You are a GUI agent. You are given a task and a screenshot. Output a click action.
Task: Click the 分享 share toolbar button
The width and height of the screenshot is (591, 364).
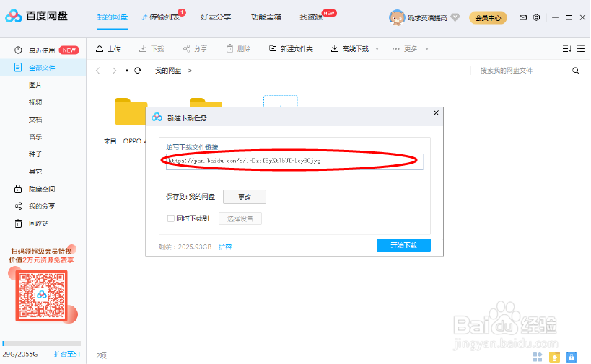[195, 48]
